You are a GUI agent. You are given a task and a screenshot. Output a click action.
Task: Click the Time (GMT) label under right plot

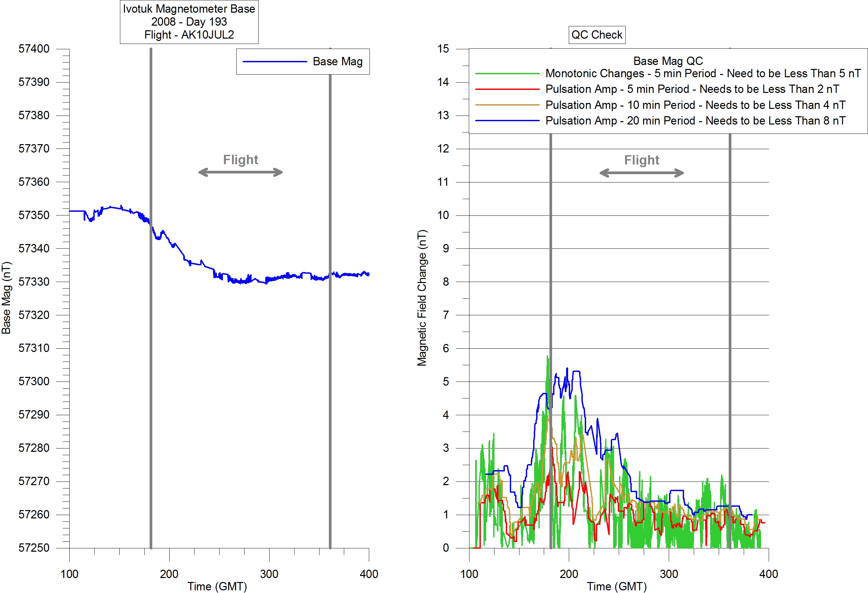(617, 586)
